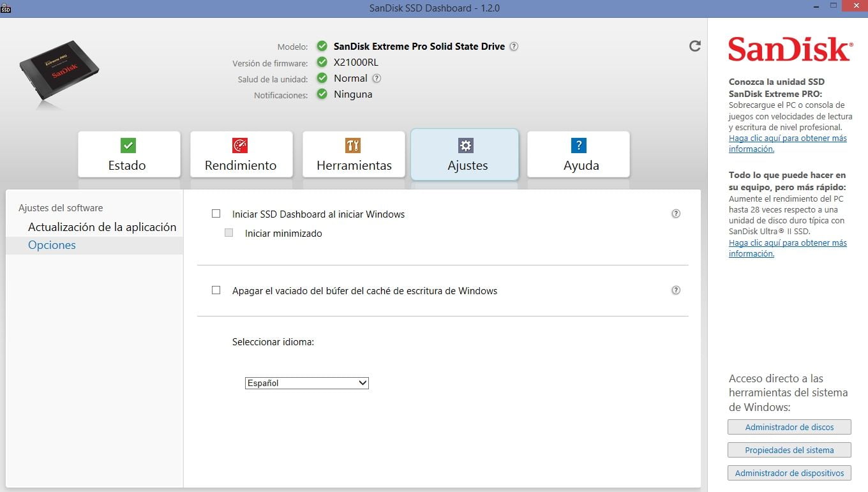This screenshot has height=492, width=868.
Task: Show help for the Windows startup option
Action: pos(676,214)
